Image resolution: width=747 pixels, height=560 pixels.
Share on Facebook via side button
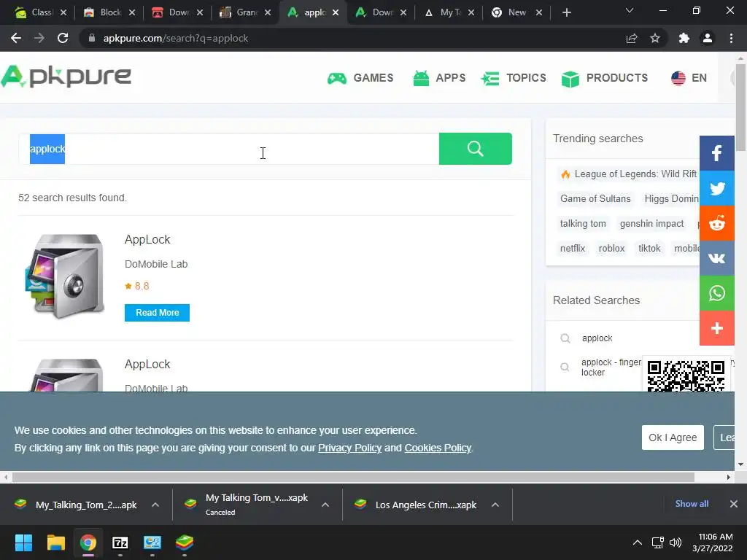point(717,153)
